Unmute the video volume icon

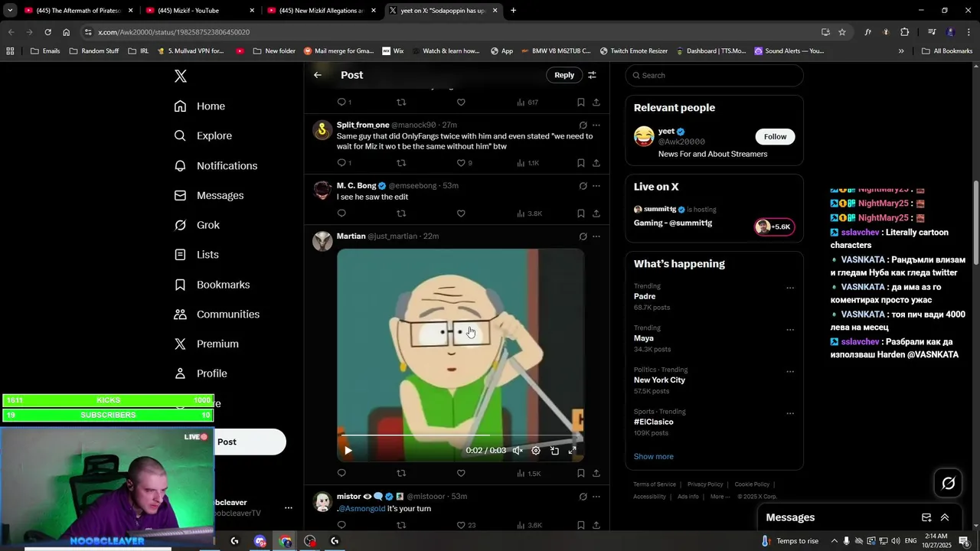[518, 451]
